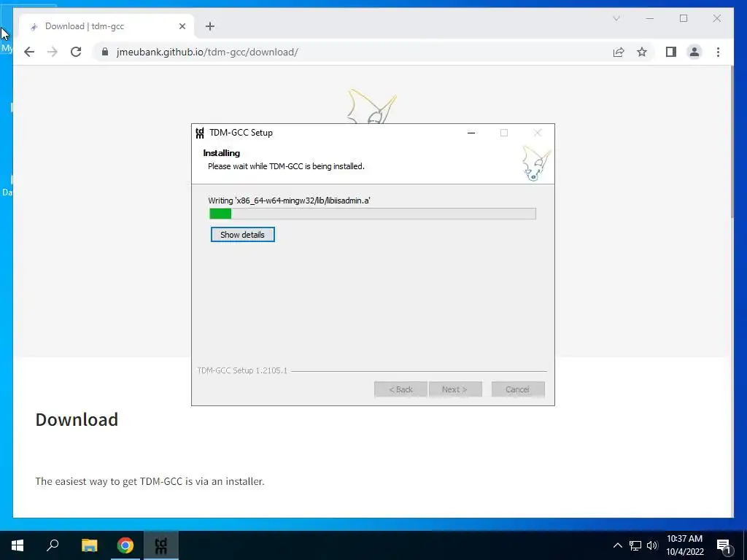The image size is (747, 560).
Task: Open Chrome tab search chevron
Action: 616,18
